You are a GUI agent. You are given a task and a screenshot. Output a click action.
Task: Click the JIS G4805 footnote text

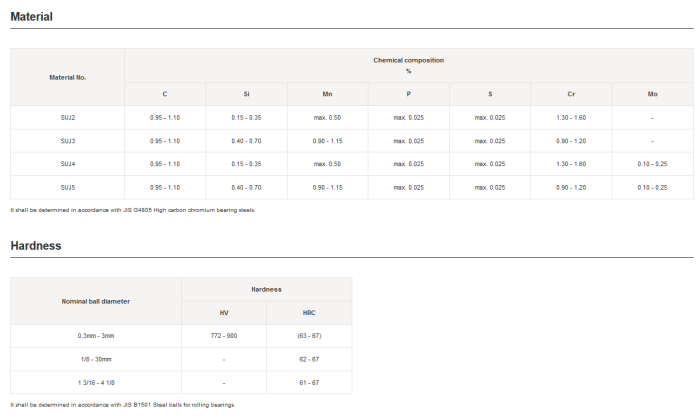(133, 210)
